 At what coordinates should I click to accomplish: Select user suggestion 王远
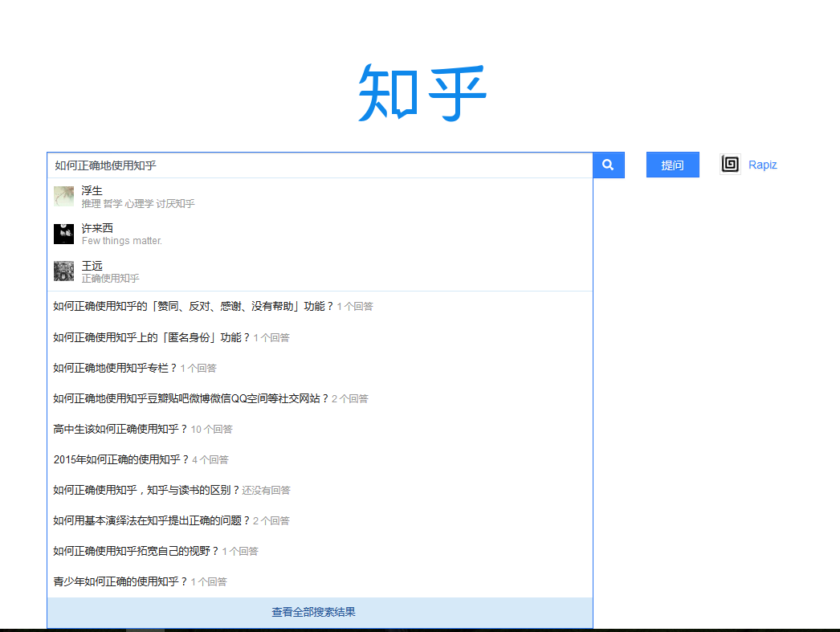pos(320,271)
